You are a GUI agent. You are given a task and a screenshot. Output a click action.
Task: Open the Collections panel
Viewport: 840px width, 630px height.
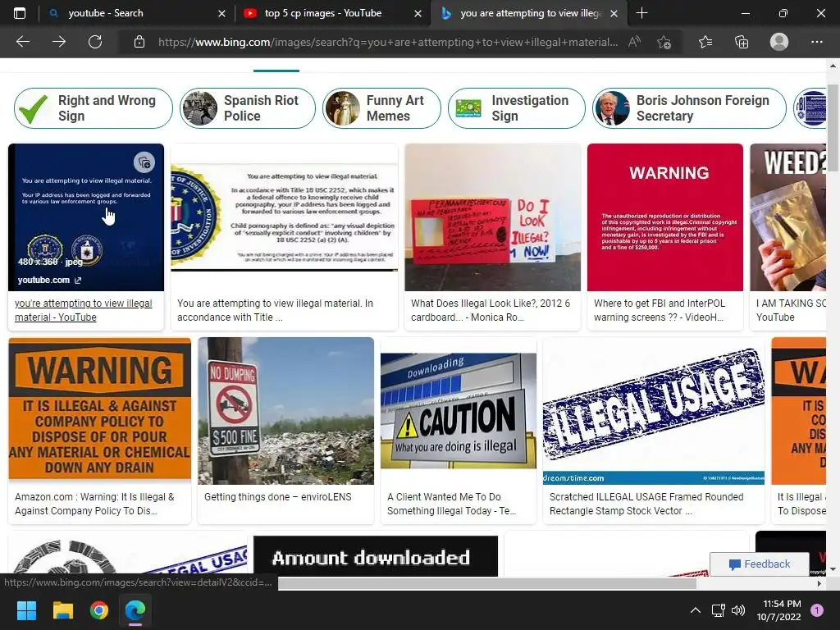(742, 42)
